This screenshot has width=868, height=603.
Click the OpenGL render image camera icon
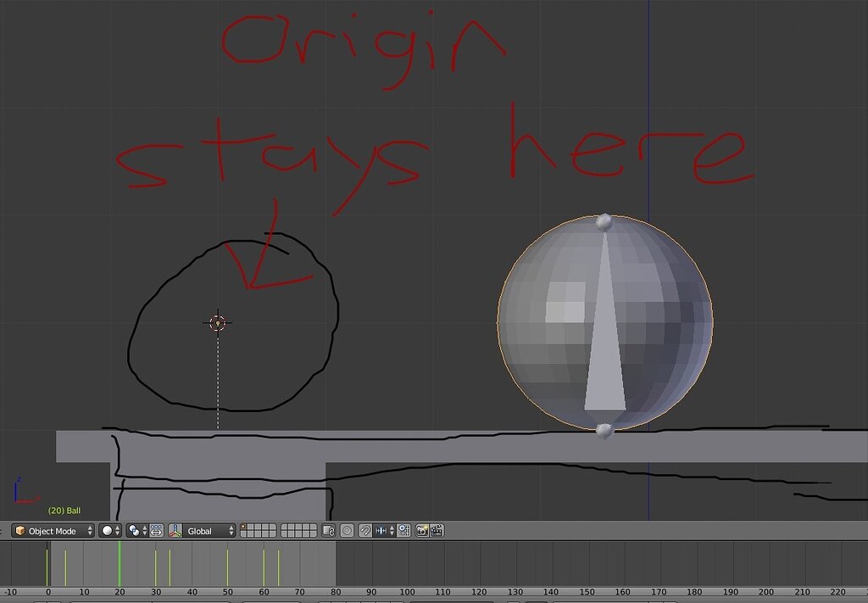[x=422, y=531]
